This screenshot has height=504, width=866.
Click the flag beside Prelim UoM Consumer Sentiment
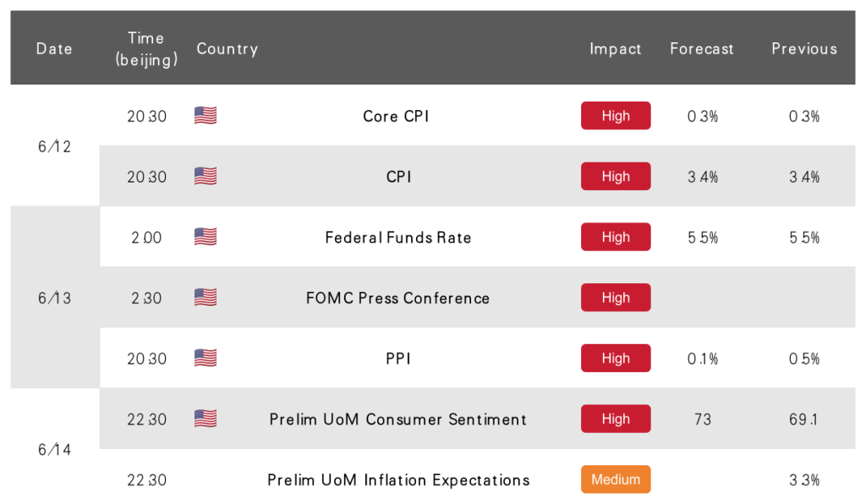tap(206, 419)
